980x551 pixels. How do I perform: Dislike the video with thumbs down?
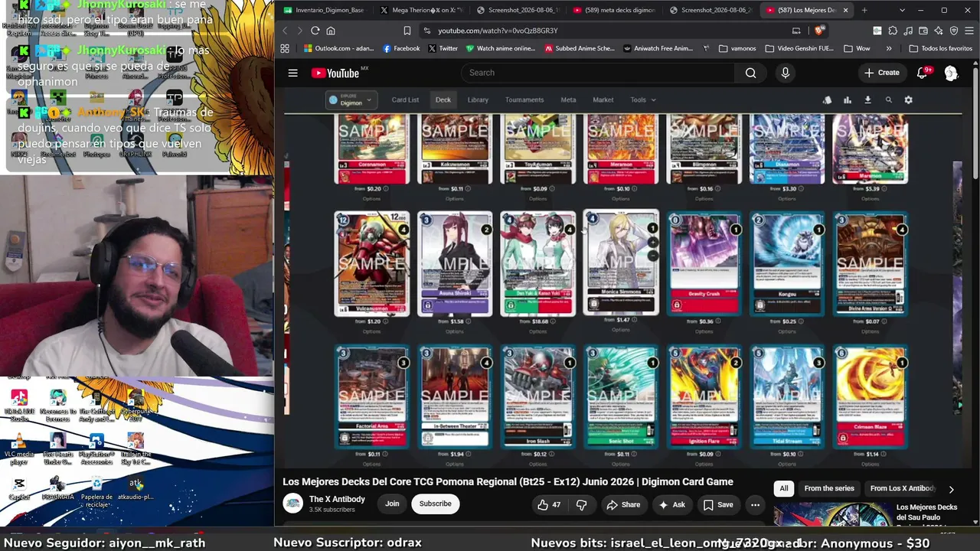coord(581,504)
